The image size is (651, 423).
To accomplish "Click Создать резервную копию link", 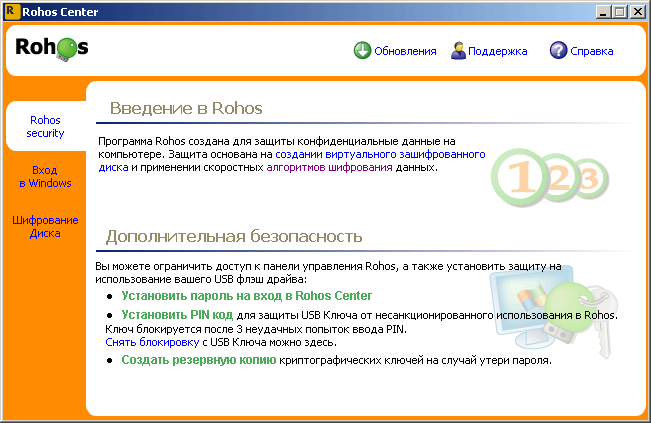I will tap(198, 360).
